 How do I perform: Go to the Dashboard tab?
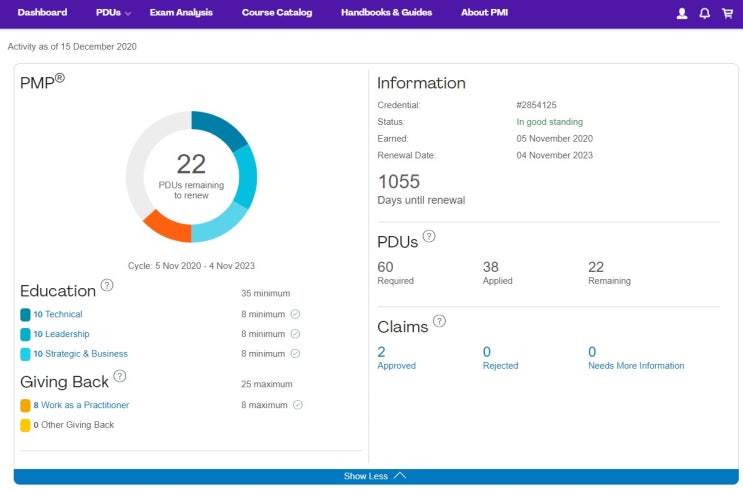42,13
